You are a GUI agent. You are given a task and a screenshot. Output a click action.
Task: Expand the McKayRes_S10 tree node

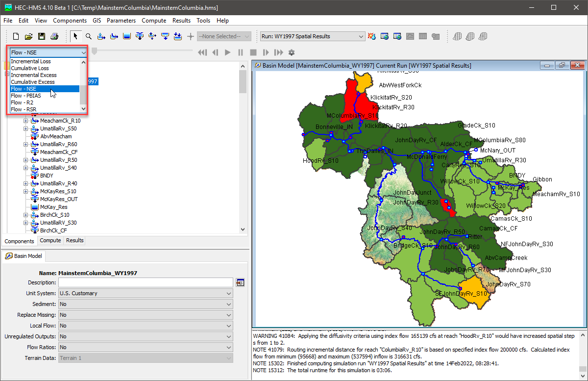coord(26,191)
